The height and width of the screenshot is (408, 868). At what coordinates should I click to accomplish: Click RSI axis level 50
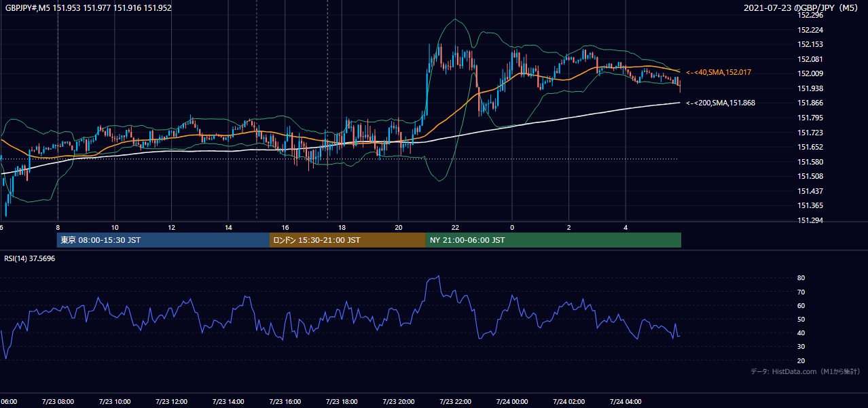click(801, 319)
